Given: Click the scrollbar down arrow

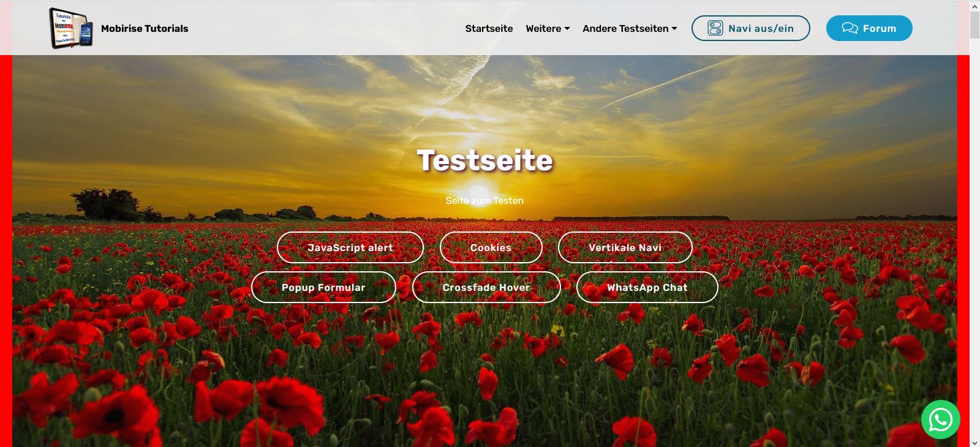Looking at the screenshot, I should [974, 441].
